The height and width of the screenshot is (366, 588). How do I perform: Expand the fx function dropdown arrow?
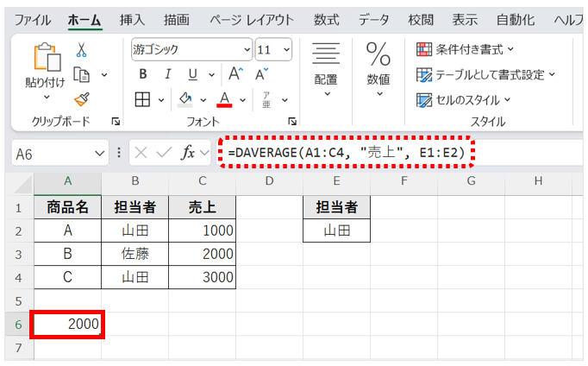pyautogui.click(x=204, y=153)
